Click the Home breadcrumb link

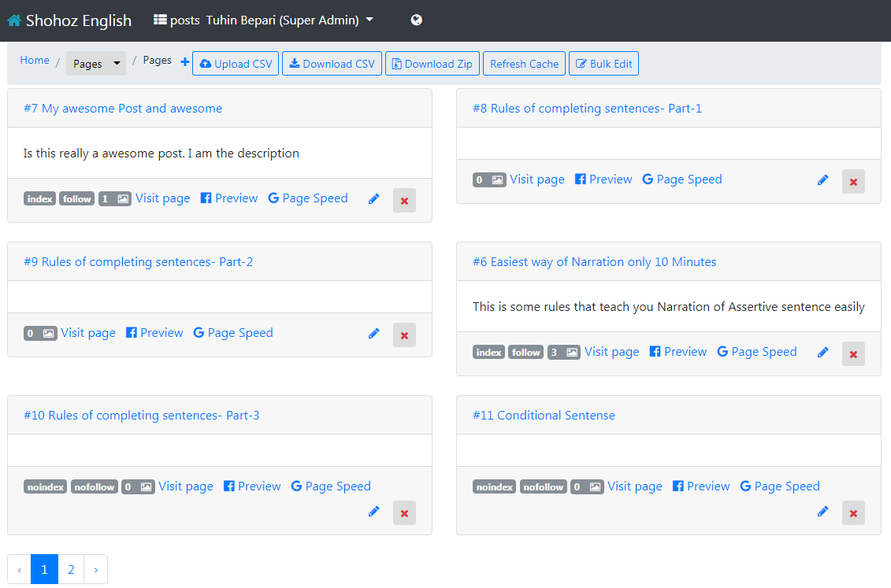click(34, 59)
